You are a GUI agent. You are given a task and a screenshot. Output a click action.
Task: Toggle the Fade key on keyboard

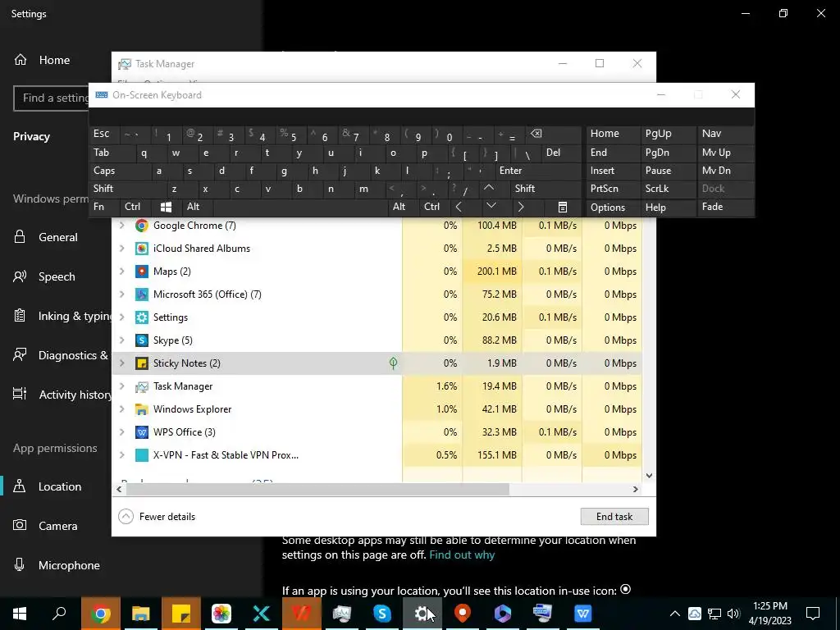725,207
